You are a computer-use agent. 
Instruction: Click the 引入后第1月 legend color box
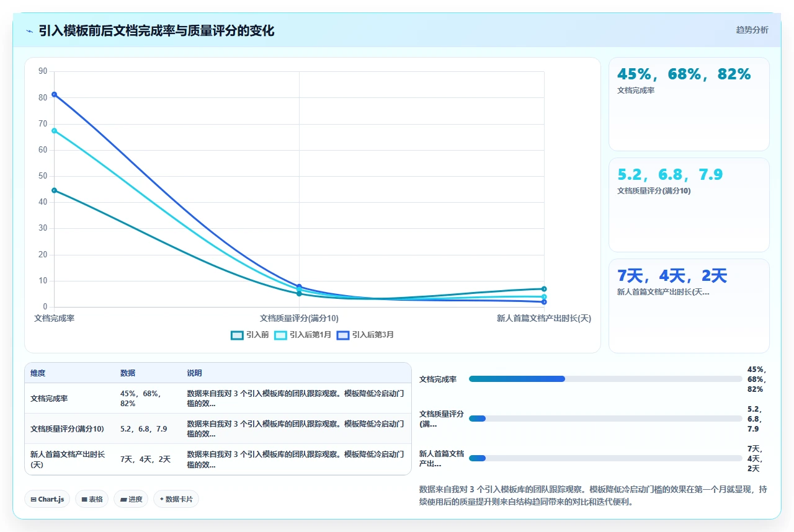click(281, 335)
